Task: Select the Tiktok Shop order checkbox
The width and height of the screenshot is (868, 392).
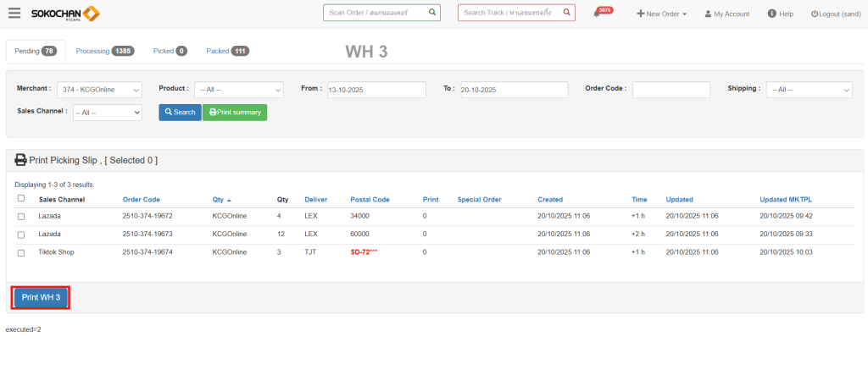Action: click(x=21, y=252)
